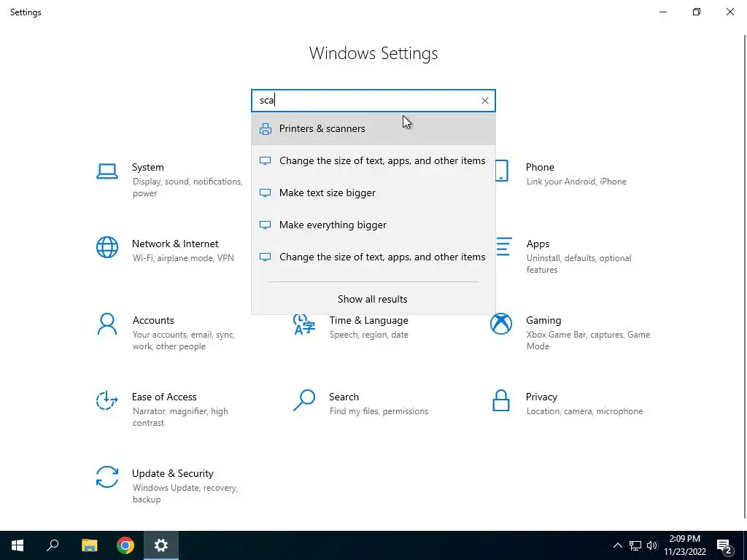Open the System settings laptop icon
Viewport: 747px width, 560px height.
(107, 171)
